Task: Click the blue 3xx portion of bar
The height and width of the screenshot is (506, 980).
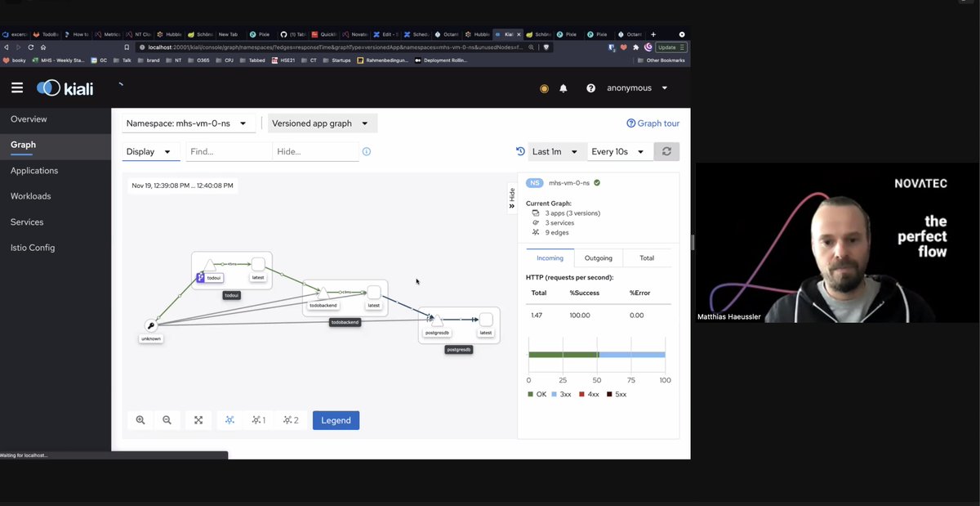Action: (x=632, y=355)
